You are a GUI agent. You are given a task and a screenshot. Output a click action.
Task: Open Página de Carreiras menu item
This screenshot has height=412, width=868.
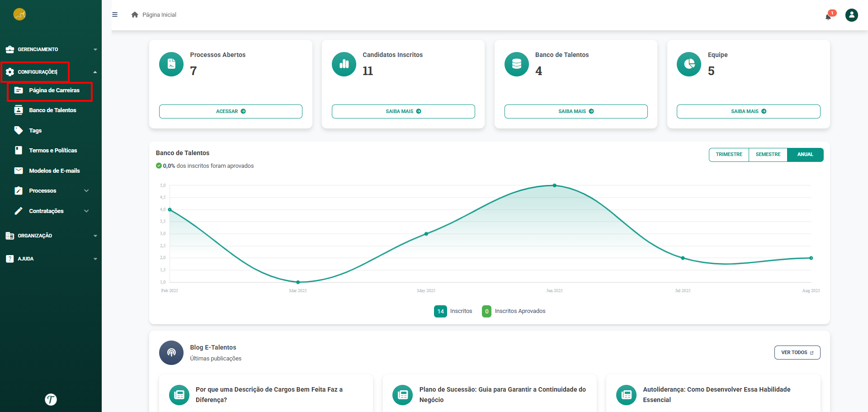(x=54, y=90)
